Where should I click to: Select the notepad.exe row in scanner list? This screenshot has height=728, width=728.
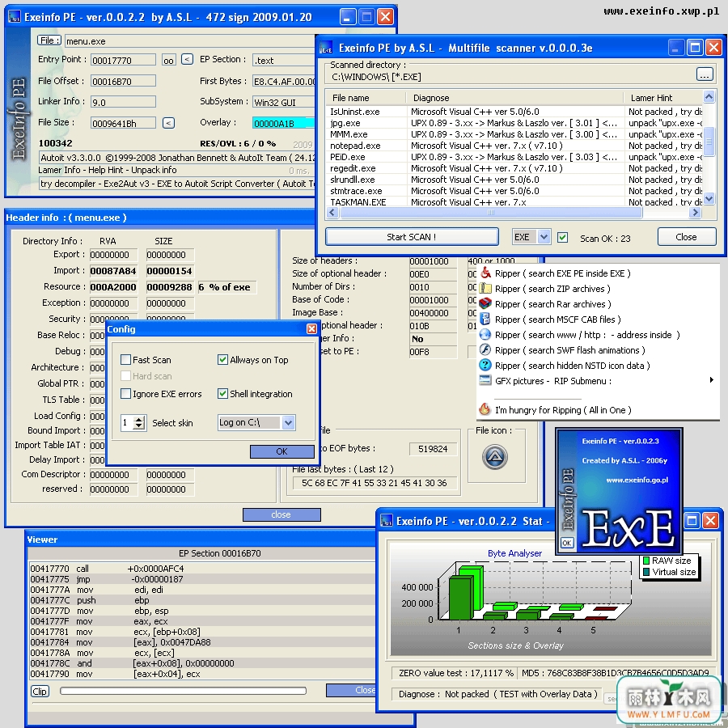(x=514, y=146)
